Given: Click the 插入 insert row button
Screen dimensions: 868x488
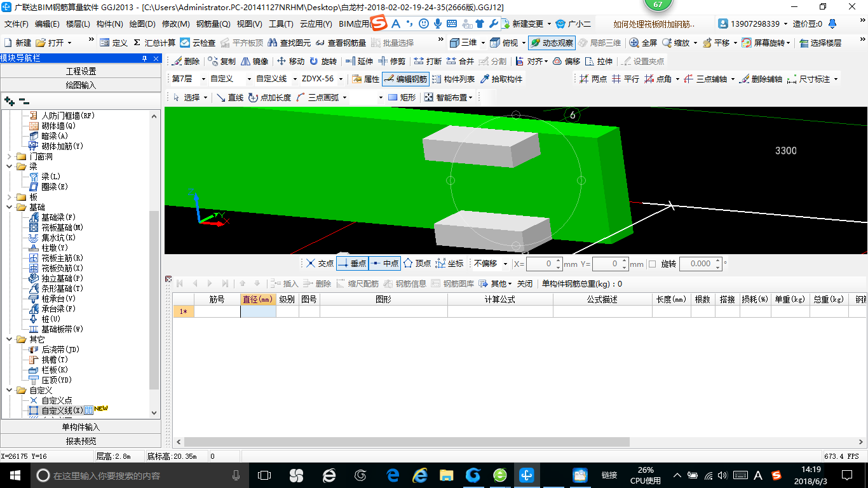Looking at the screenshot, I should coord(284,283).
